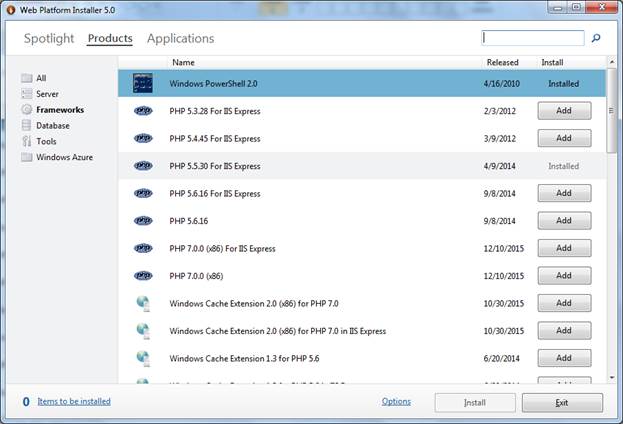
Task: Switch to the Spotlight tab
Action: [49, 38]
